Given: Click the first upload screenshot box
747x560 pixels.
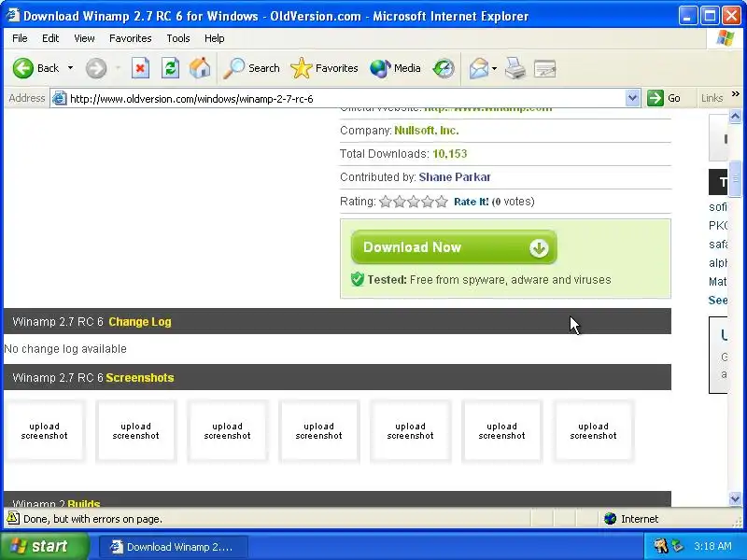Looking at the screenshot, I should (x=44, y=431).
